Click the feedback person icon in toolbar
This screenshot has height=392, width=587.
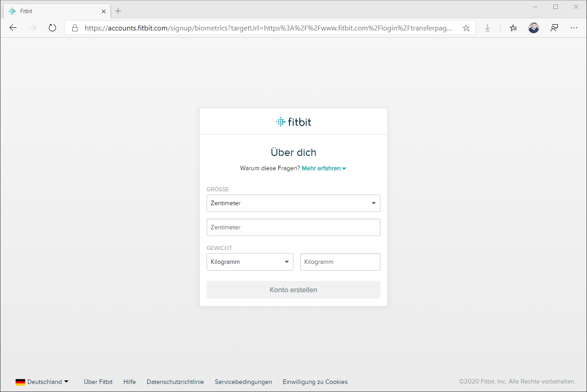coord(554,28)
